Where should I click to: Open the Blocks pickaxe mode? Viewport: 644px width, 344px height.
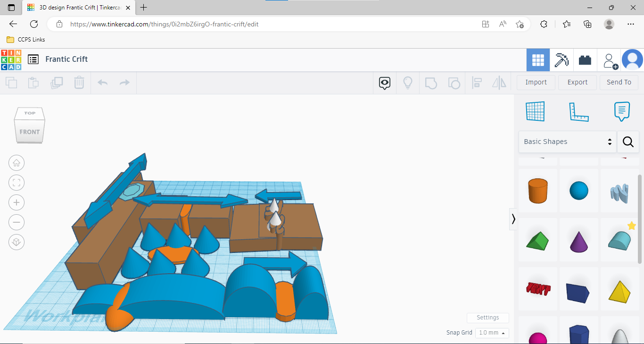click(561, 60)
